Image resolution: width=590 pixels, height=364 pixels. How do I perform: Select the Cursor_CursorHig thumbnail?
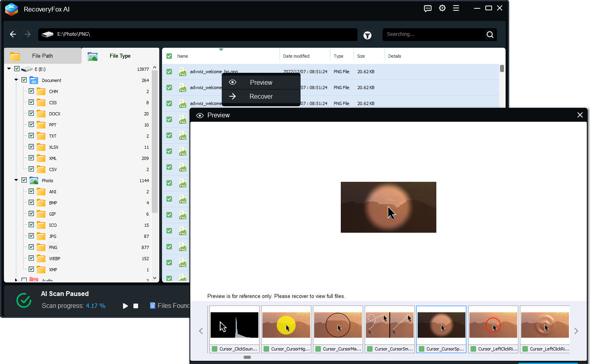286,325
